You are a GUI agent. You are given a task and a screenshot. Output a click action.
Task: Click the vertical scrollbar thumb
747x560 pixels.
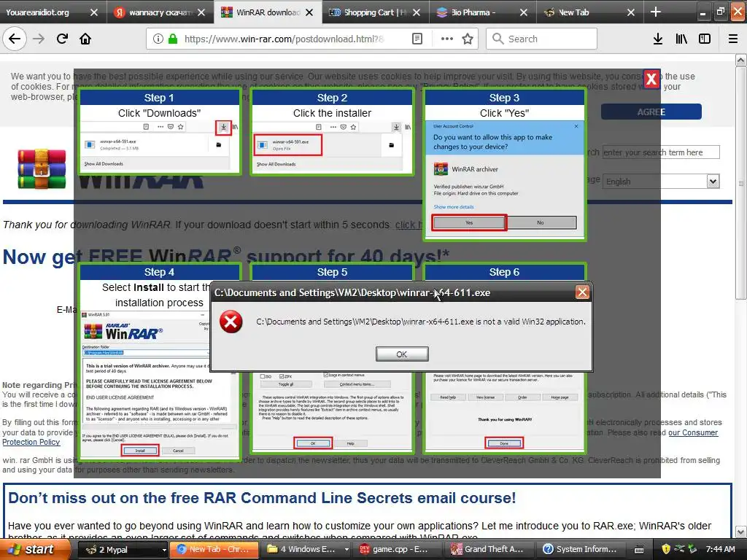tap(741, 183)
